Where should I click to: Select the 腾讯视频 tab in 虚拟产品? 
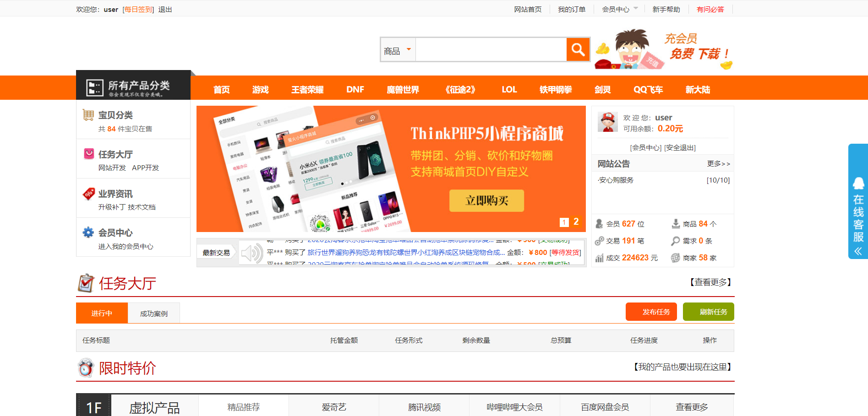click(x=424, y=407)
